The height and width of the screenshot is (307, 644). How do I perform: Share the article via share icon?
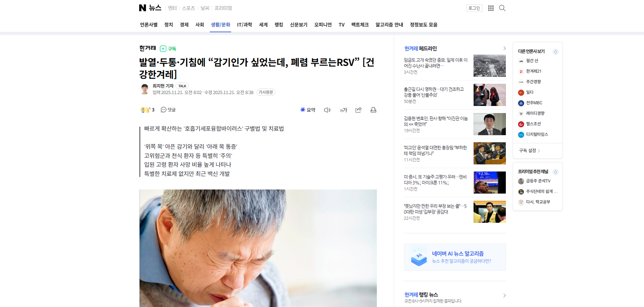(358, 110)
